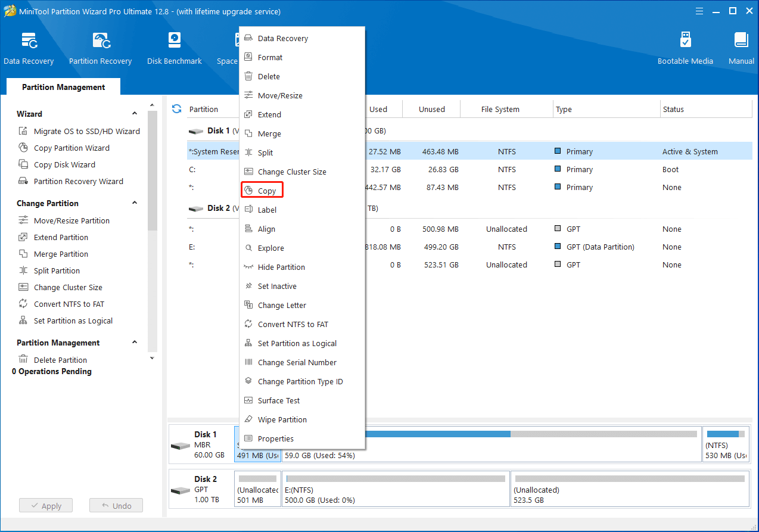Click the Apply button
This screenshot has width=759, height=532.
[45, 506]
